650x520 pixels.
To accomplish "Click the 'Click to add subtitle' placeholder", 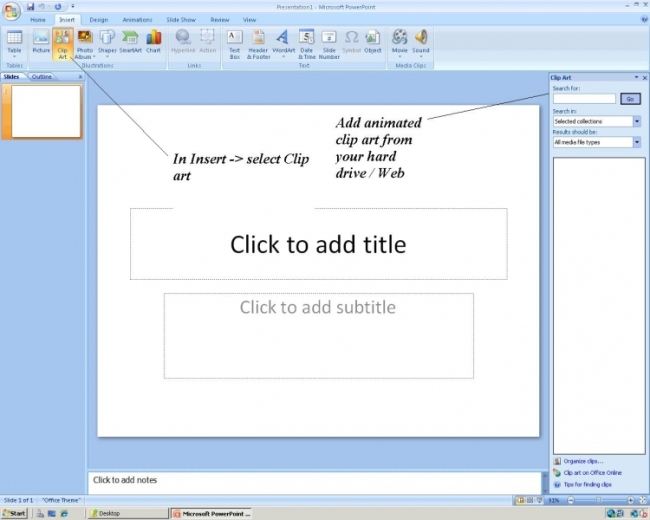I will click(x=318, y=336).
